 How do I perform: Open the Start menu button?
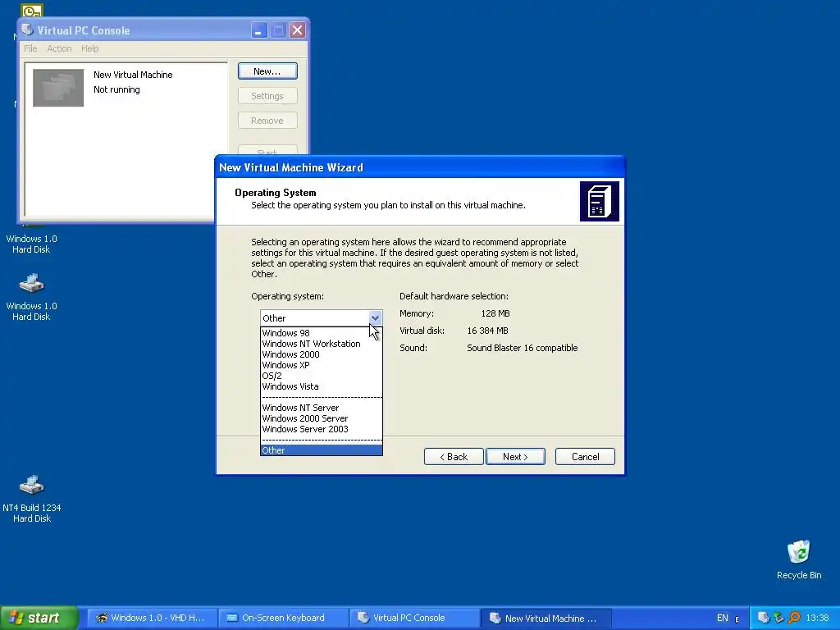(x=39, y=618)
